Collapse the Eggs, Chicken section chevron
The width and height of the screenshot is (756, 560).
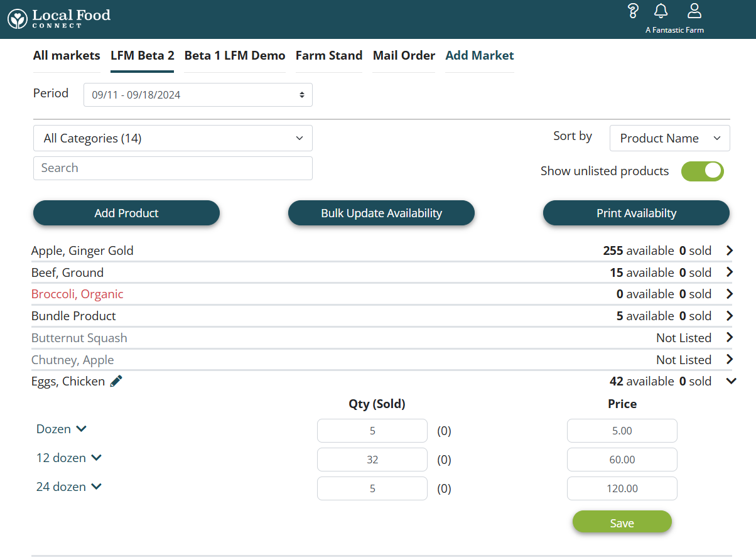coord(730,381)
